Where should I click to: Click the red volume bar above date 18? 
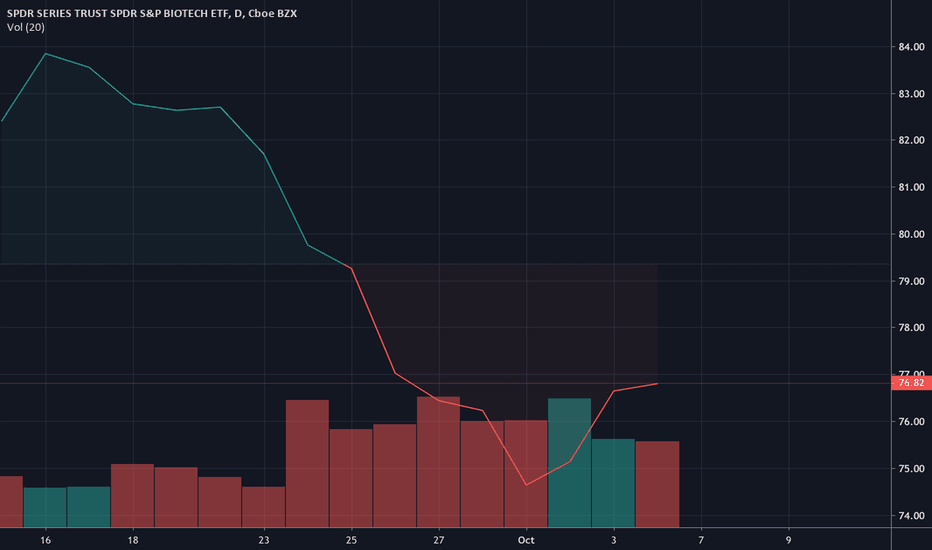(133, 496)
